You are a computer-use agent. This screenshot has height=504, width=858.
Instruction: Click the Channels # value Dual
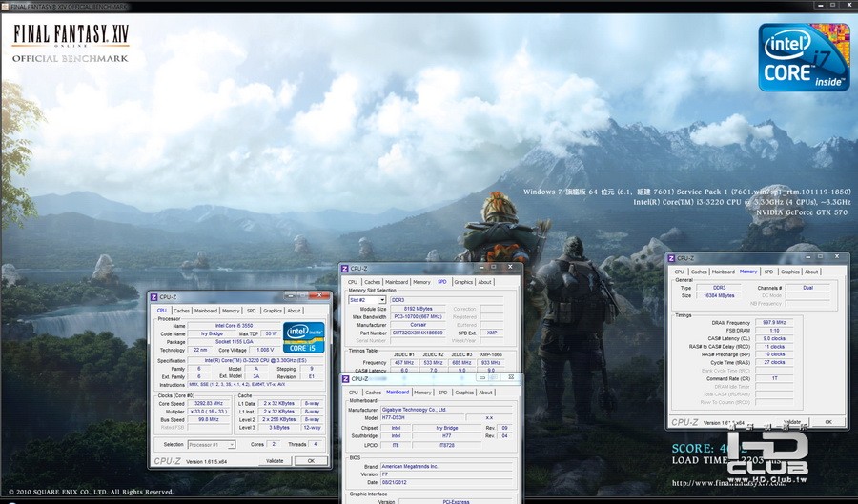807,288
